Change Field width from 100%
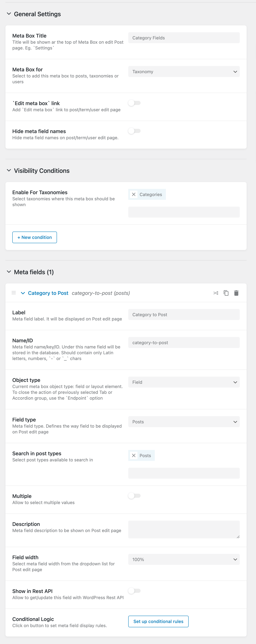 (x=184, y=560)
